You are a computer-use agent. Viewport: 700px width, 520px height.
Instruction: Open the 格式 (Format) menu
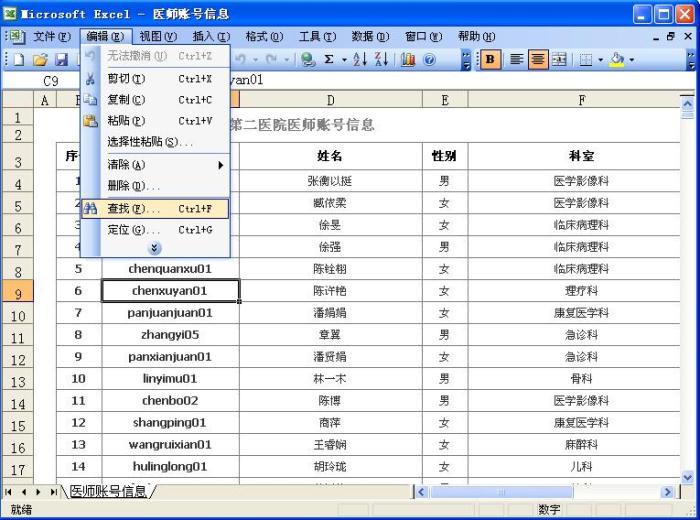(x=262, y=36)
